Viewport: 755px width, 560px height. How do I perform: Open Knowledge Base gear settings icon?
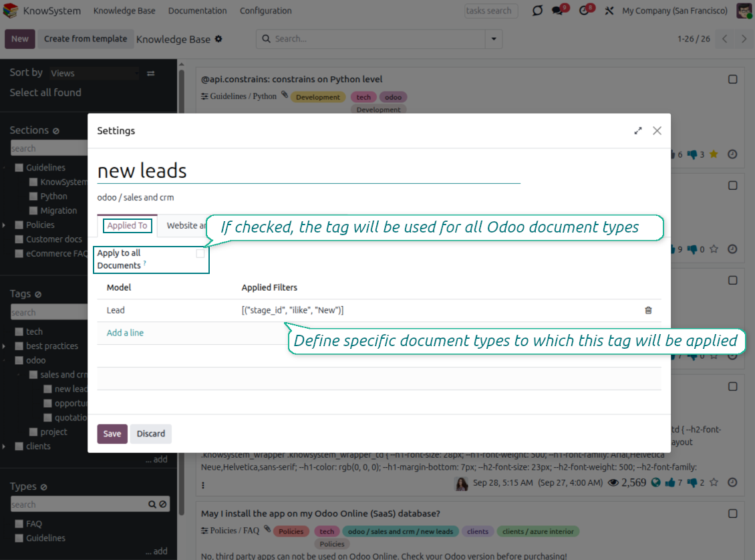click(218, 39)
